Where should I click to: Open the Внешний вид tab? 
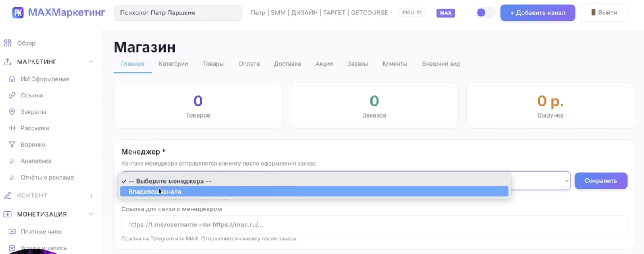click(x=441, y=64)
